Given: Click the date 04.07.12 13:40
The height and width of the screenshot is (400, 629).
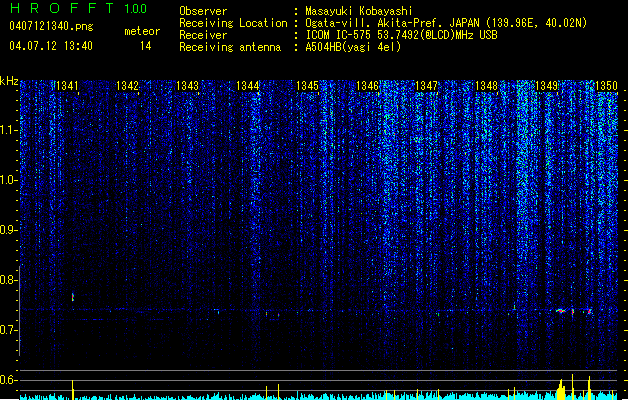Looking at the screenshot, I should (51, 46).
